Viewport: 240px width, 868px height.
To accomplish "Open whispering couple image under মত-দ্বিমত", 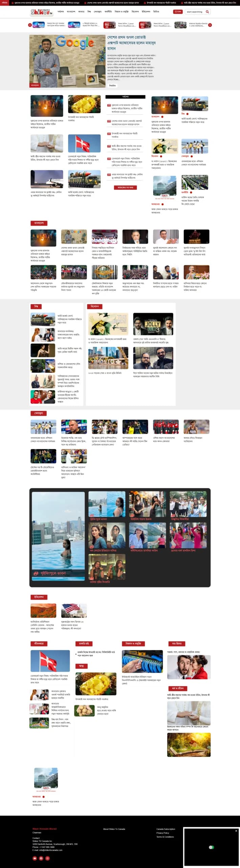I will [189, 667].
